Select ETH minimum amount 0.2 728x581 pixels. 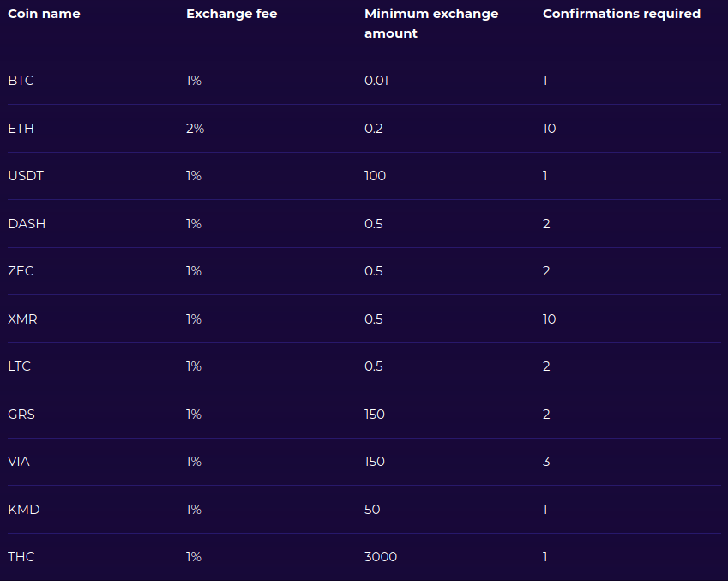[x=374, y=129]
